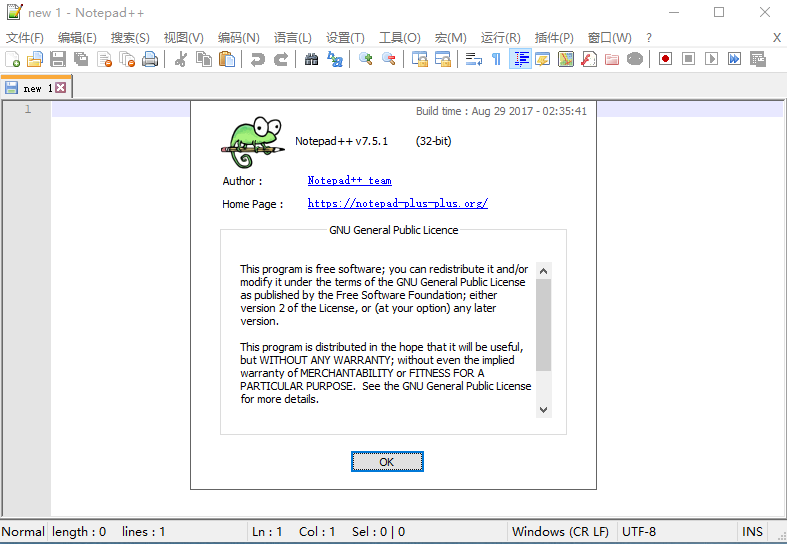Click the "Normal" file type status entry
The width and height of the screenshot is (787, 544).
pos(23,531)
